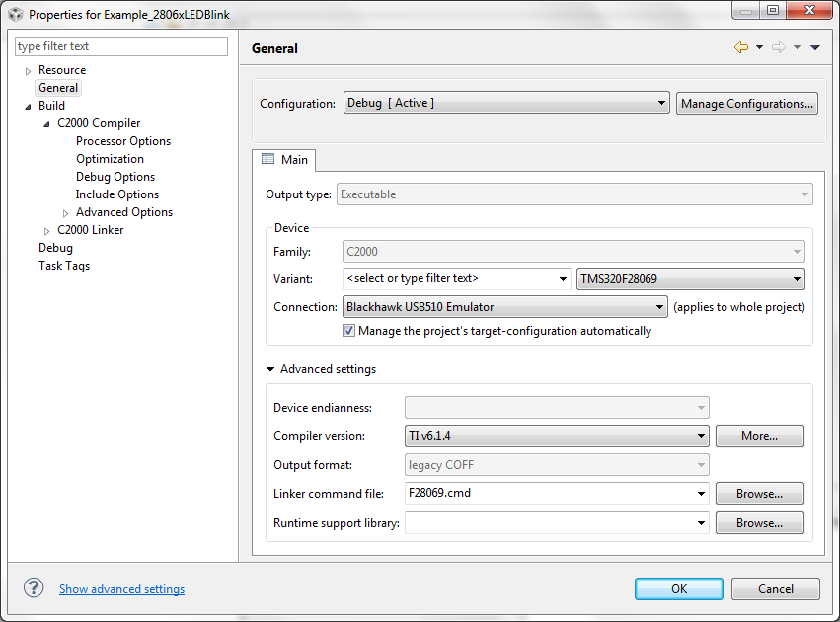840x622 pixels.
Task: Open the back history dropdown arrow
Action: 759,47
